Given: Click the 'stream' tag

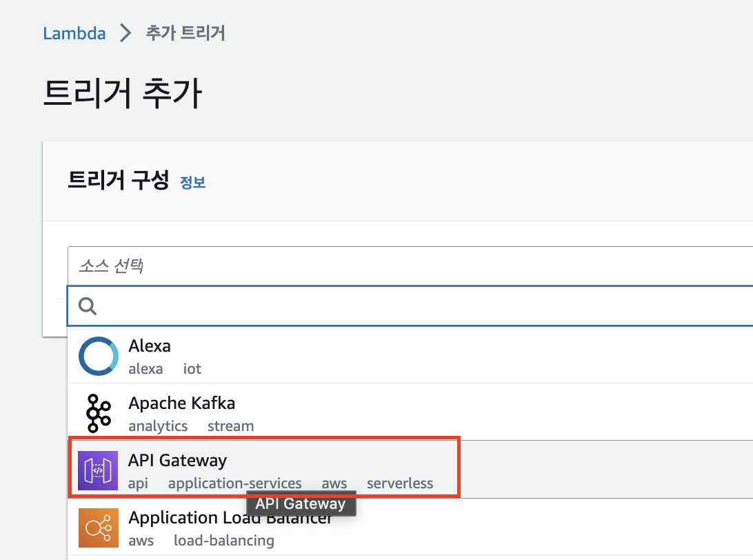Looking at the screenshot, I should [230, 426].
